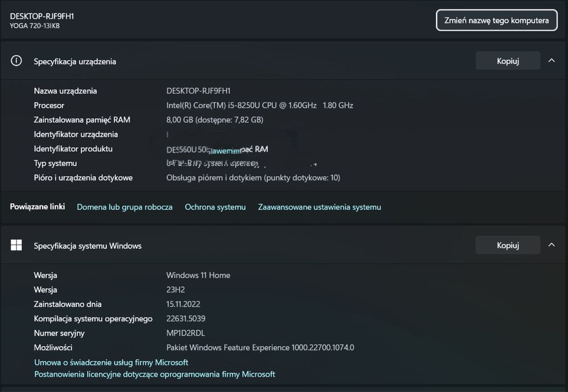Viewport: 568px width, 392px height.
Task: Click the Typ systemu label
Action: click(55, 163)
